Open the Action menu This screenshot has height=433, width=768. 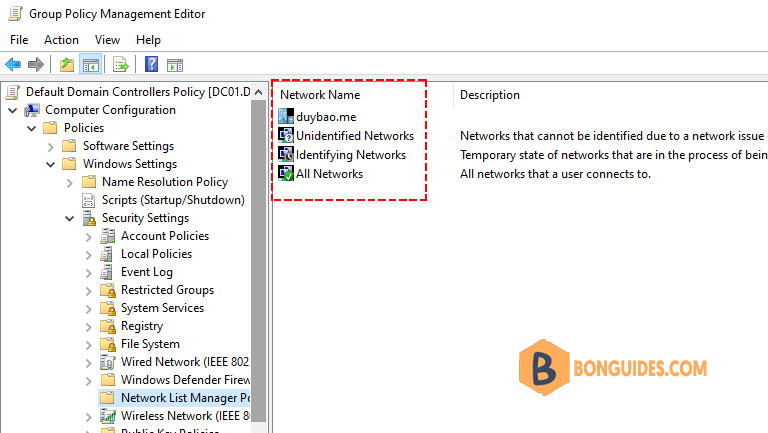(61, 40)
